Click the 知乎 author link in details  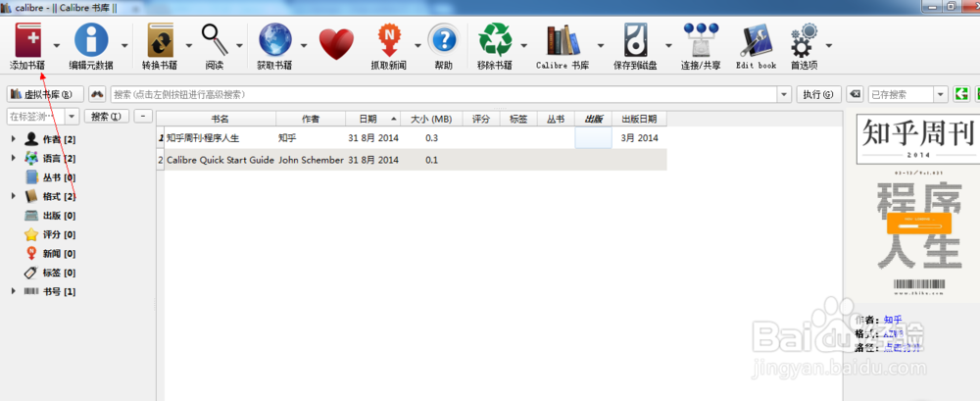pos(893,321)
